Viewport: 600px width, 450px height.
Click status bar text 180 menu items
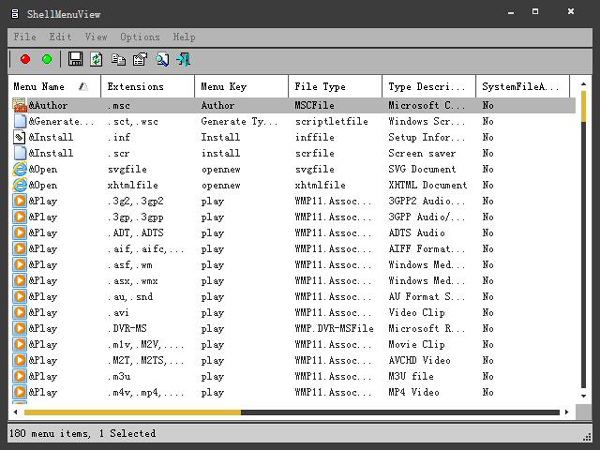click(49, 434)
